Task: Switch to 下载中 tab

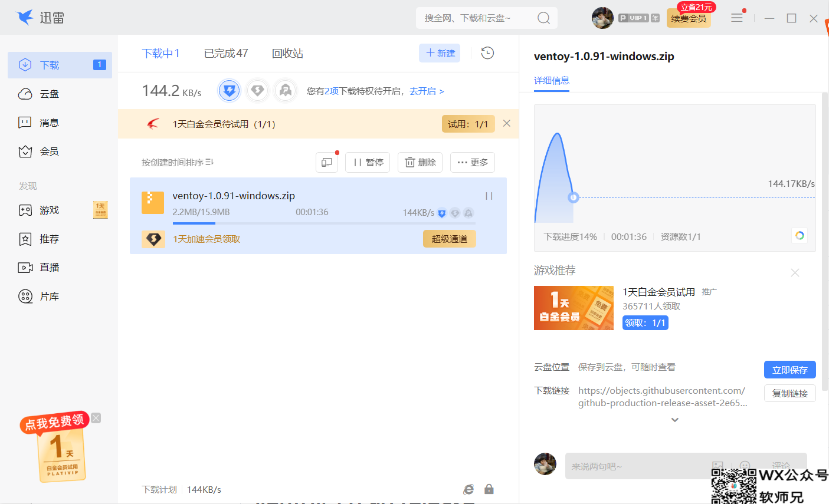Action: pos(160,54)
